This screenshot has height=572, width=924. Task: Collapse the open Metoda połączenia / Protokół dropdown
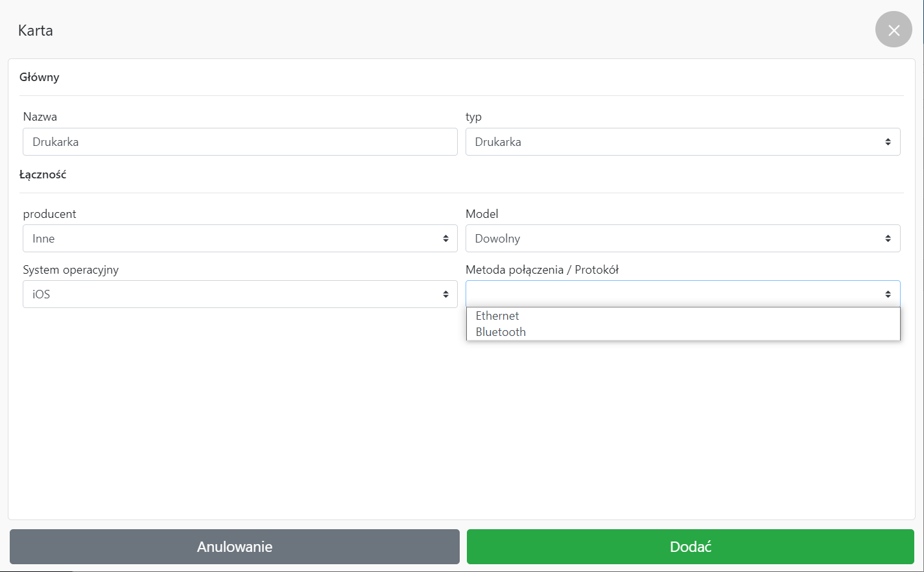tap(682, 294)
